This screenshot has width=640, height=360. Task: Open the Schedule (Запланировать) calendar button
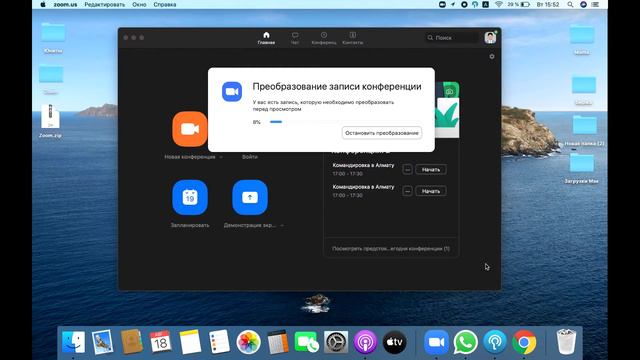point(190,198)
